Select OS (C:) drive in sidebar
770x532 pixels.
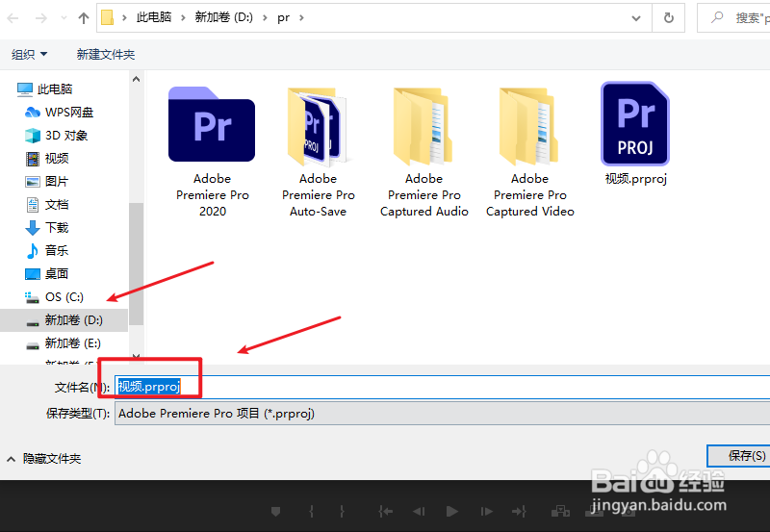tap(54, 297)
